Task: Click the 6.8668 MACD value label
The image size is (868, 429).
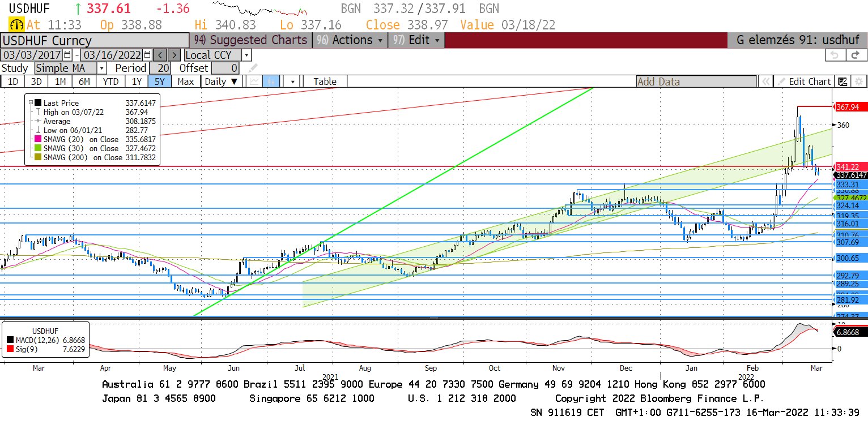Action: (850, 333)
